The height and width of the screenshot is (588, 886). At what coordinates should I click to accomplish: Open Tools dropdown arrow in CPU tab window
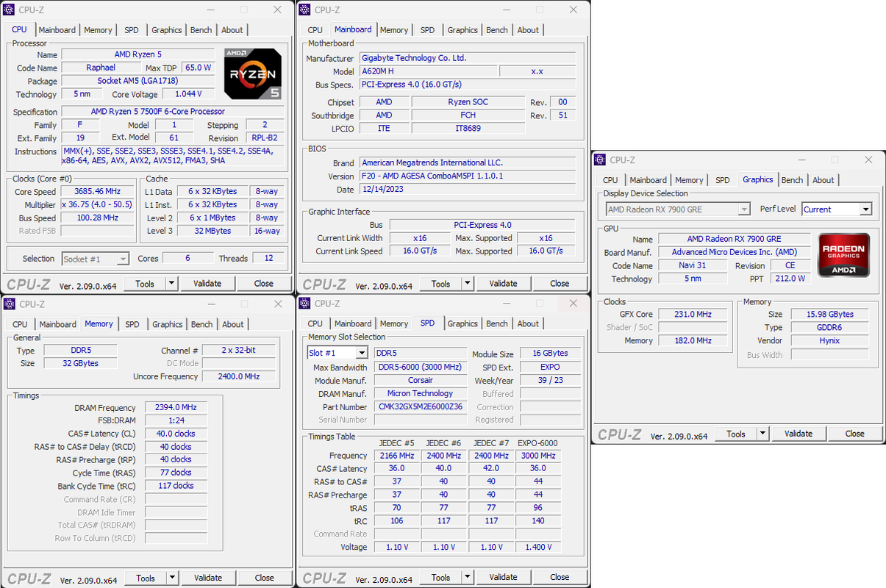[171, 284]
